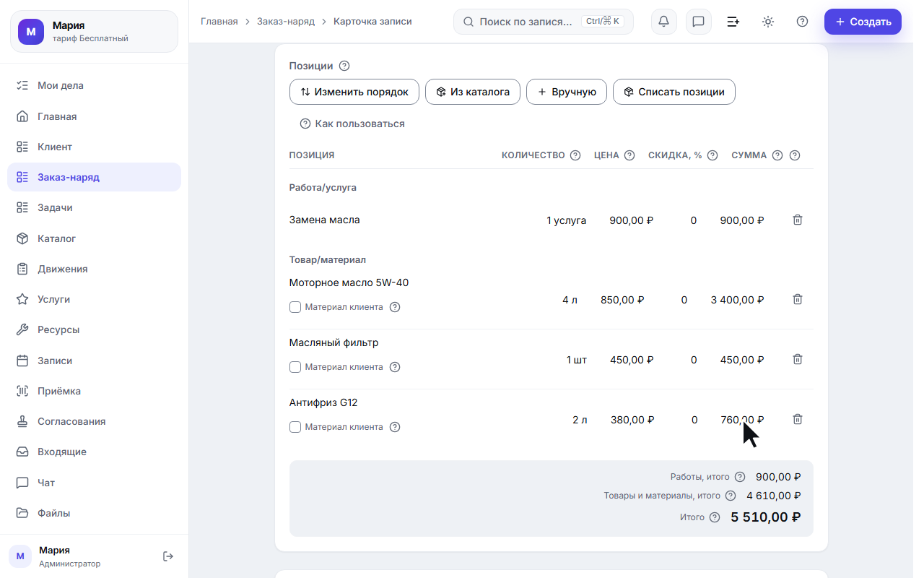The width and height of the screenshot is (924, 578).
Task: Click help icon next to СКИДКА, % column
Action: pyautogui.click(x=712, y=155)
